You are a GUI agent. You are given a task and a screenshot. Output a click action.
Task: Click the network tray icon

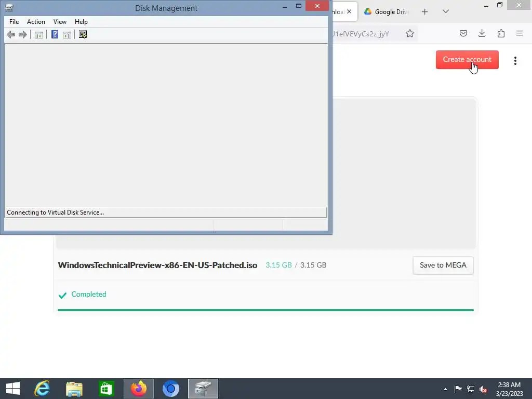tap(471, 389)
